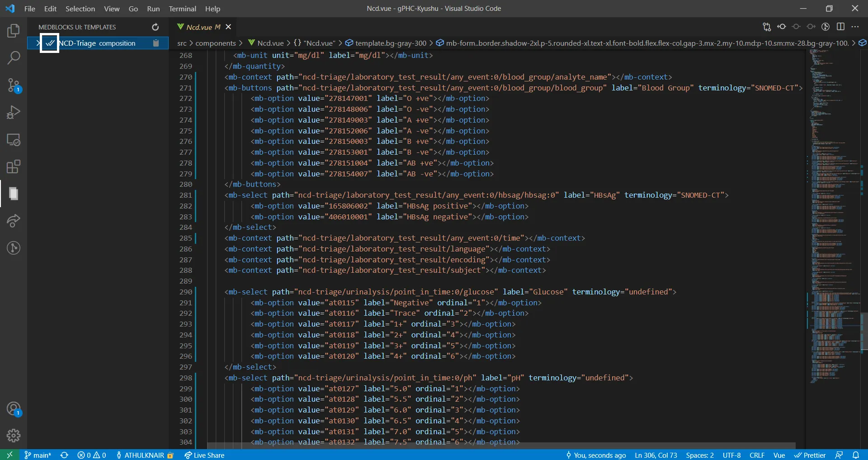Open the notifications bell in status bar
The image size is (868, 460).
pos(855,455)
